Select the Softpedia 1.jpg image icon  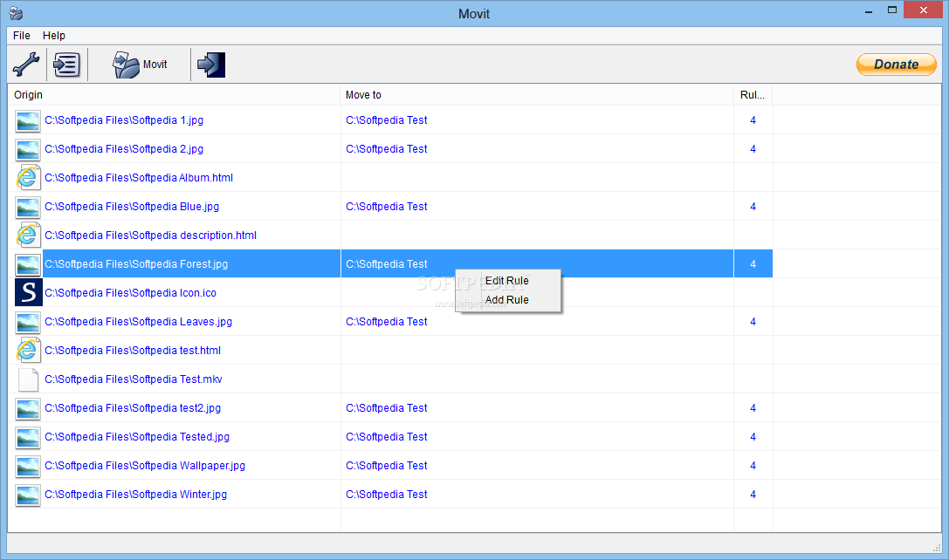28,120
